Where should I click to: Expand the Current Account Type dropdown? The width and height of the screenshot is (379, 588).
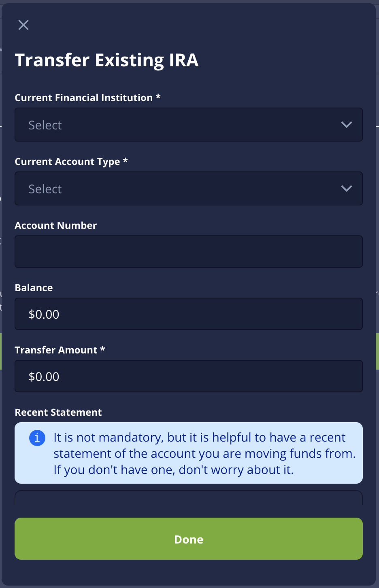(189, 188)
